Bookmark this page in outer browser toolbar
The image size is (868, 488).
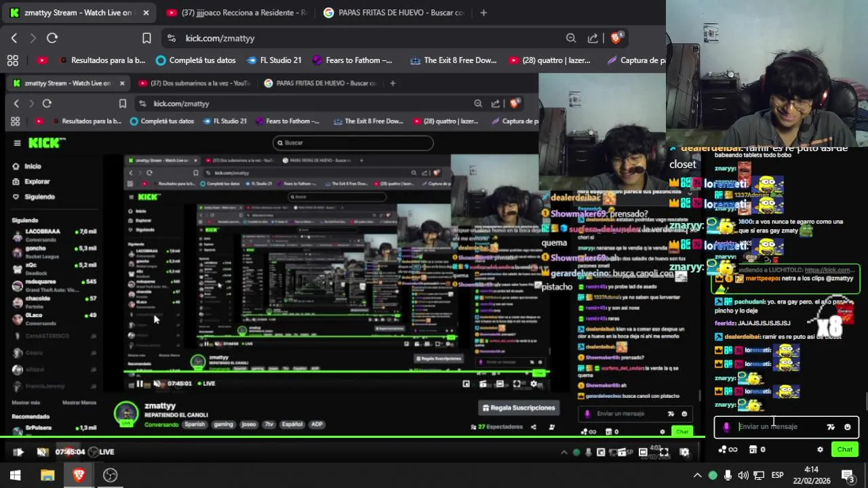point(146,38)
